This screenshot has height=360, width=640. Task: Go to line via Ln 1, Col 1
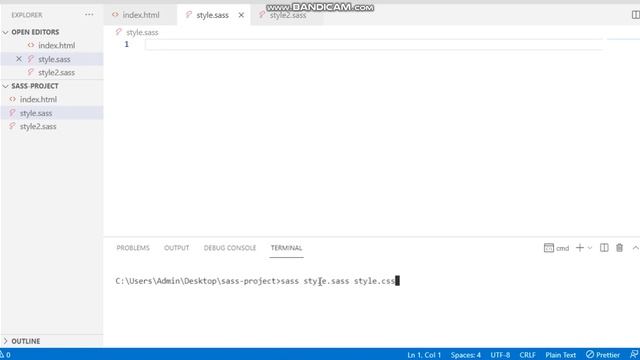pyautogui.click(x=424, y=355)
